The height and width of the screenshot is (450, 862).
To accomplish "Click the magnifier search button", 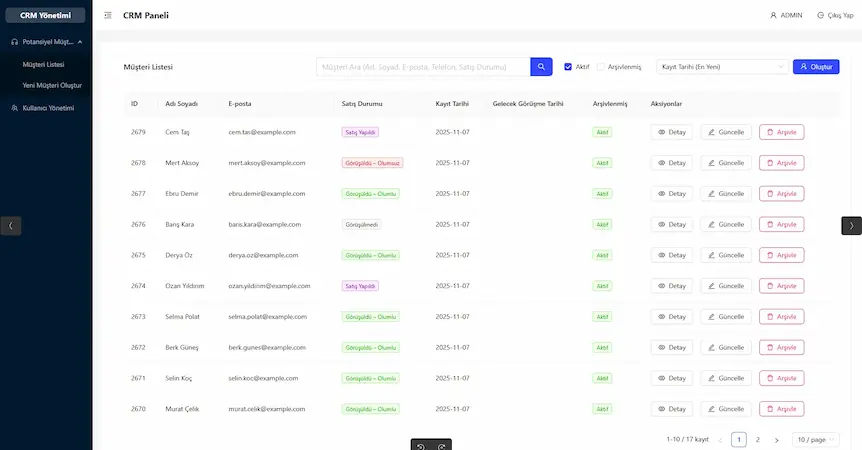I will point(541,67).
